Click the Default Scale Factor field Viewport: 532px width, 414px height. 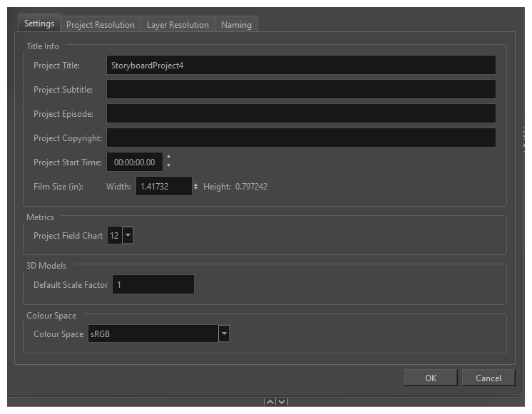(x=153, y=284)
